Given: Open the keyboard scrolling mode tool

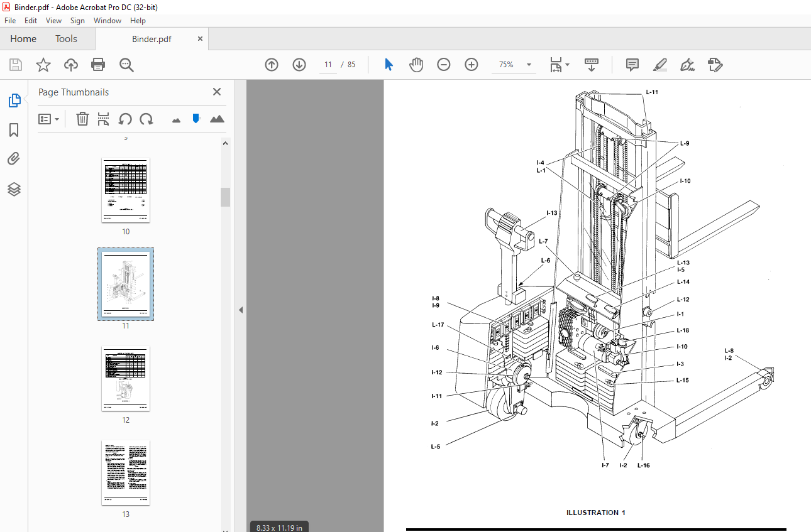Looking at the screenshot, I should pos(592,65).
